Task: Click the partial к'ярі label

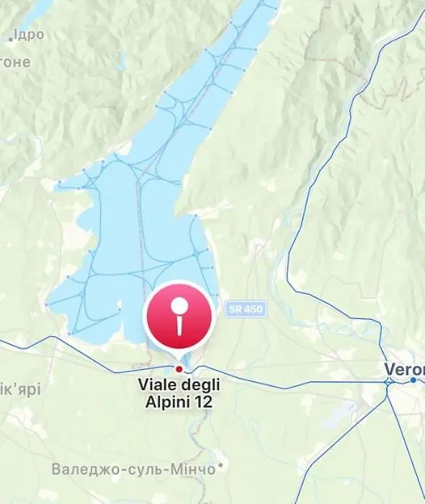Action: [x=20, y=390]
